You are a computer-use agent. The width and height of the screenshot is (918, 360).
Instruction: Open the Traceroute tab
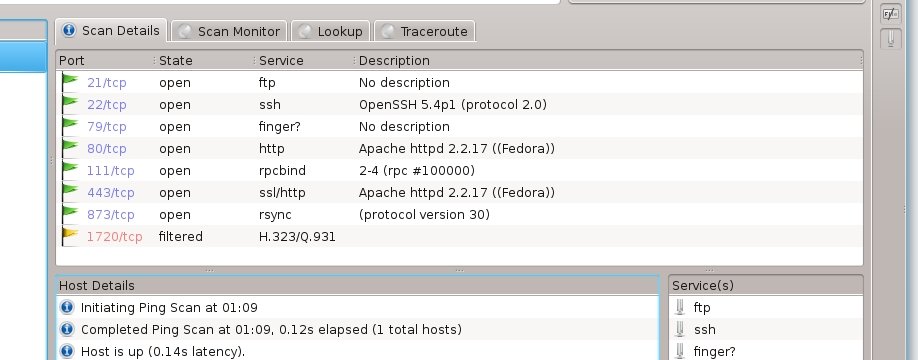pyautogui.click(x=424, y=32)
